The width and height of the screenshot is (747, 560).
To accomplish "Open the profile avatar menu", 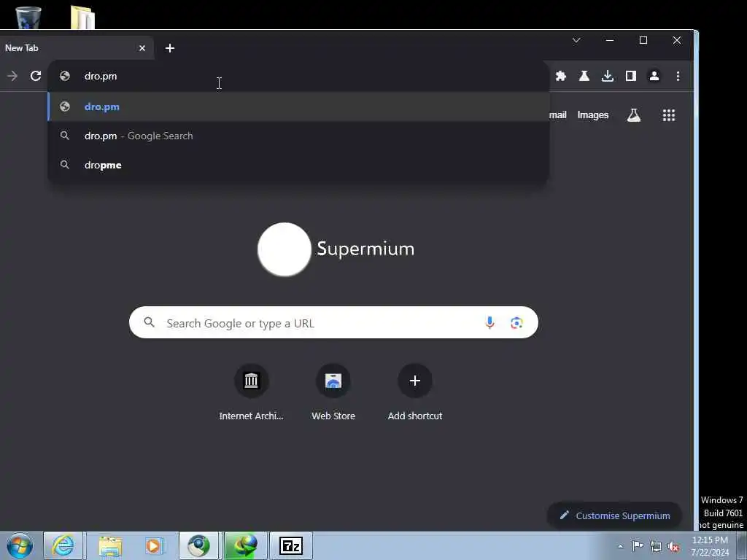I will coord(654,76).
